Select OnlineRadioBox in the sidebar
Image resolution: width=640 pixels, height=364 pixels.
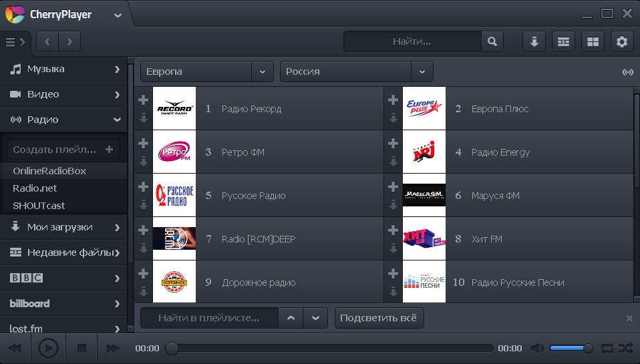tap(63, 171)
